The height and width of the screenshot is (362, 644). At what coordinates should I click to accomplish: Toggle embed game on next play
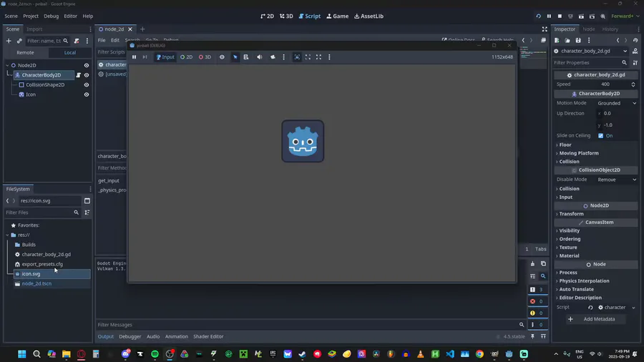pyautogui.click(x=297, y=57)
